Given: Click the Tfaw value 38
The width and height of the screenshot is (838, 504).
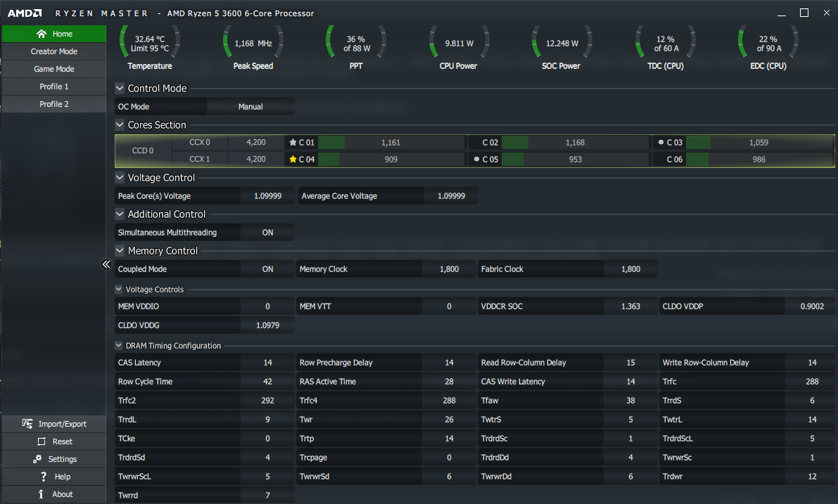Looking at the screenshot, I should click(630, 401).
